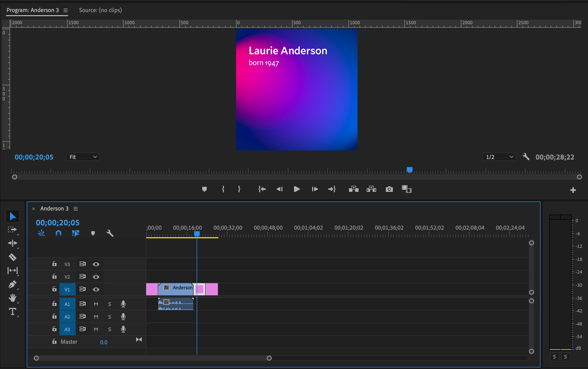Open Program monitor wrench settings
588x369 pixels.
point(526,157)
